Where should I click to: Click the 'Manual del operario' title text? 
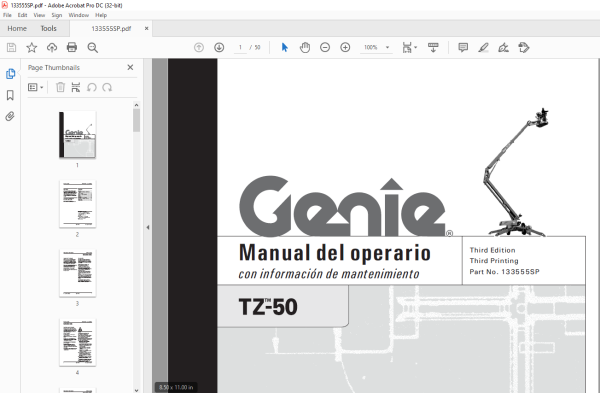point(335,253)
